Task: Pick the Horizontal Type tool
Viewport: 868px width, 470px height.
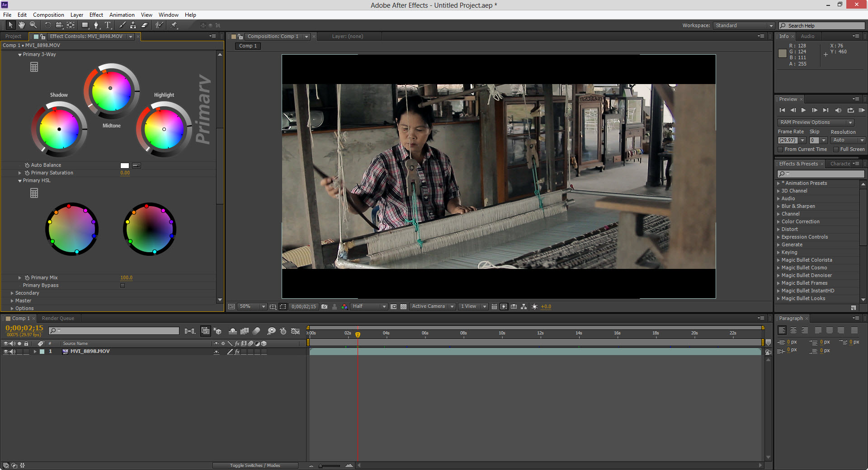Action: 108,25
